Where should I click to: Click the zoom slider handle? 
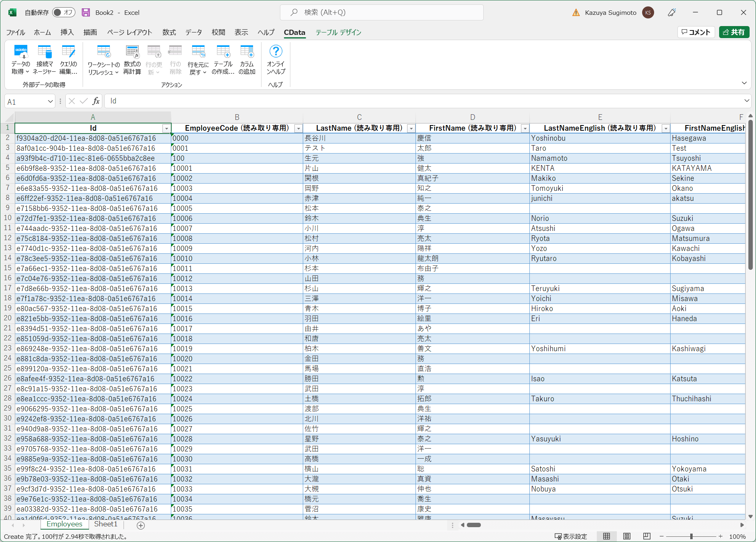tap(691, 536)
